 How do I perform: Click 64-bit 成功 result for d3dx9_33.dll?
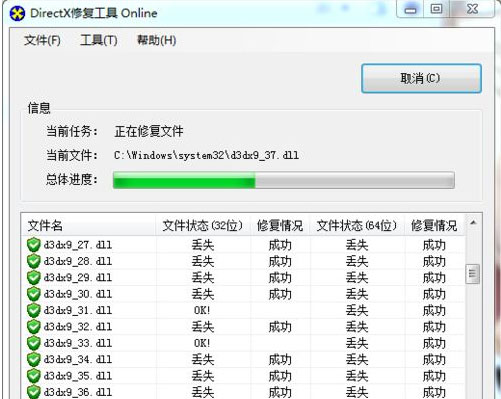pos(434,343)
